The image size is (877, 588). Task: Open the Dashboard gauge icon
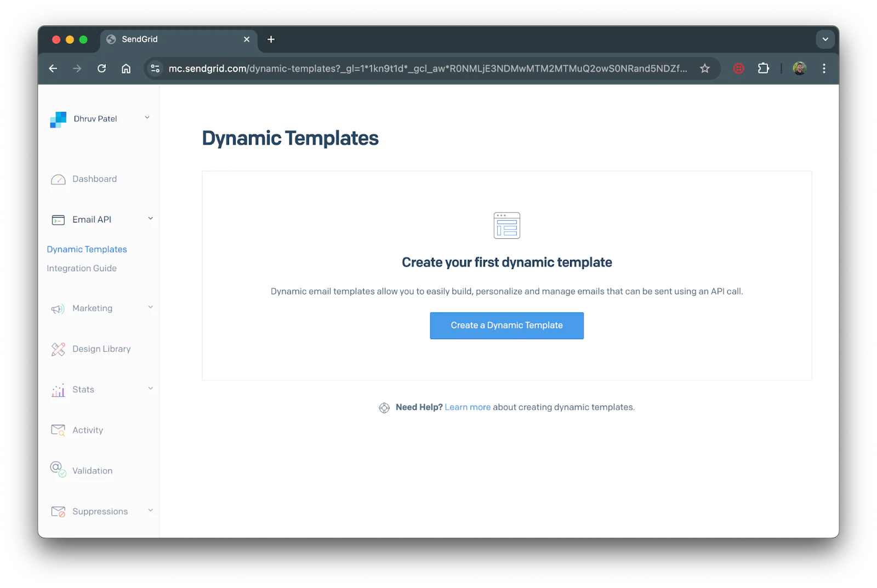[58, 180]
